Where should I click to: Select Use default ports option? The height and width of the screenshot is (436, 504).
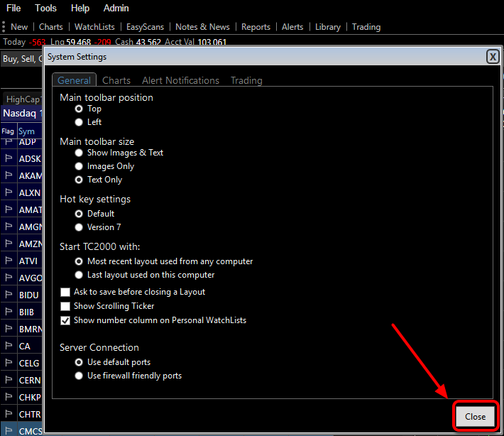pyautogui.click(x=79, y=362)
